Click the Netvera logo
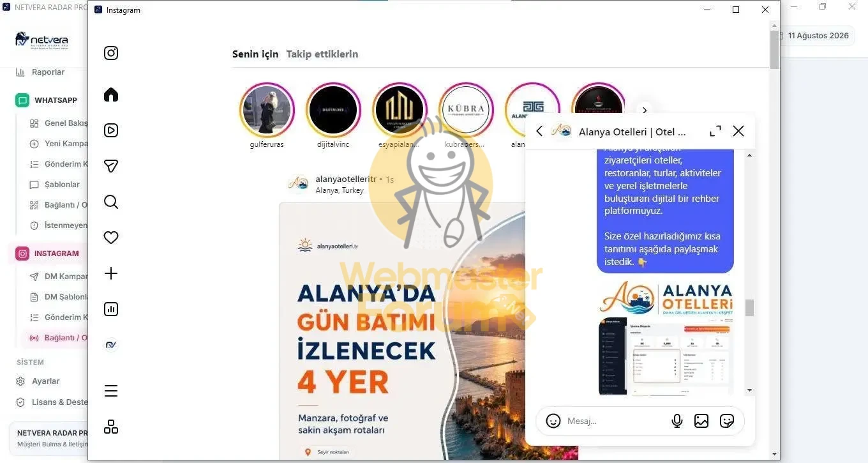This screenshot has width=868, height=463. pos(41,40)
